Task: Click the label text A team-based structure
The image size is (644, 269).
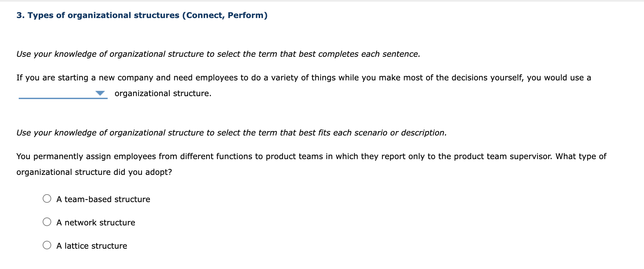Action: [103, 199]
